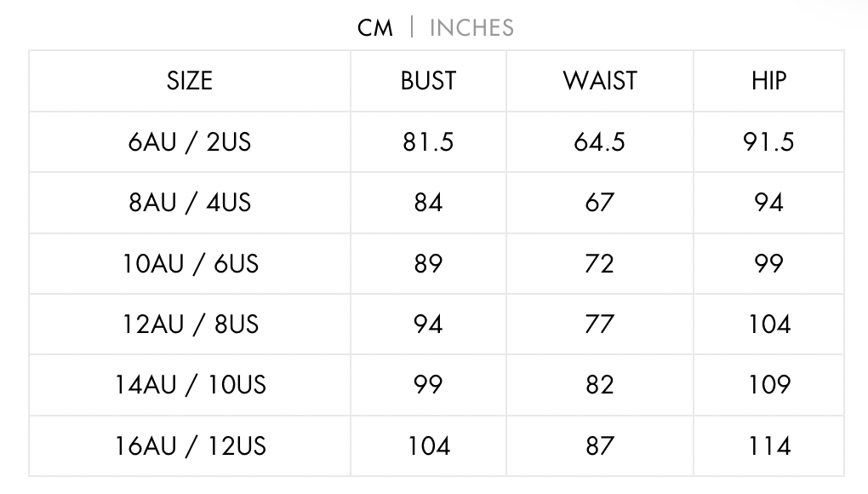The image size is (868, 494).
Task: Click the WAIST column header
Action: [x=599, y=81]
